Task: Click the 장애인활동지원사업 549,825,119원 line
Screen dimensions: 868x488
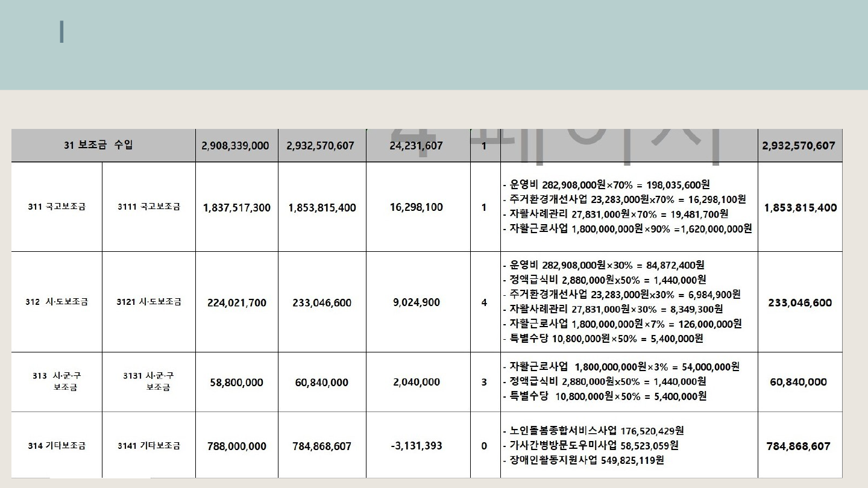Action: [586, 461]
